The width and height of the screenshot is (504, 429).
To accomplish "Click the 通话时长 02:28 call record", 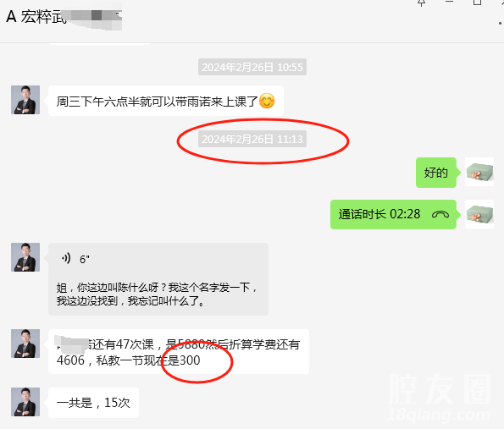I will click(393, 214).
